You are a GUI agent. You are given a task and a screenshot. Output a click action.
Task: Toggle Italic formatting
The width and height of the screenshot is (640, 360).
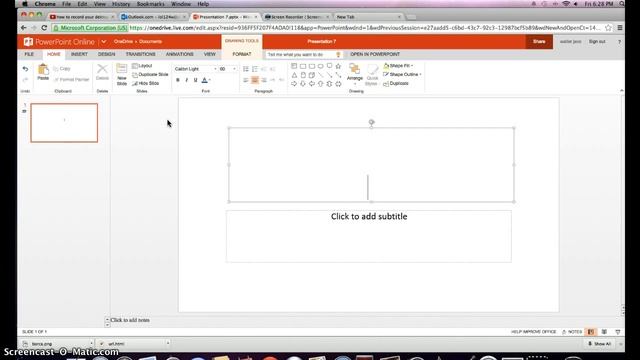coord(187,80)
